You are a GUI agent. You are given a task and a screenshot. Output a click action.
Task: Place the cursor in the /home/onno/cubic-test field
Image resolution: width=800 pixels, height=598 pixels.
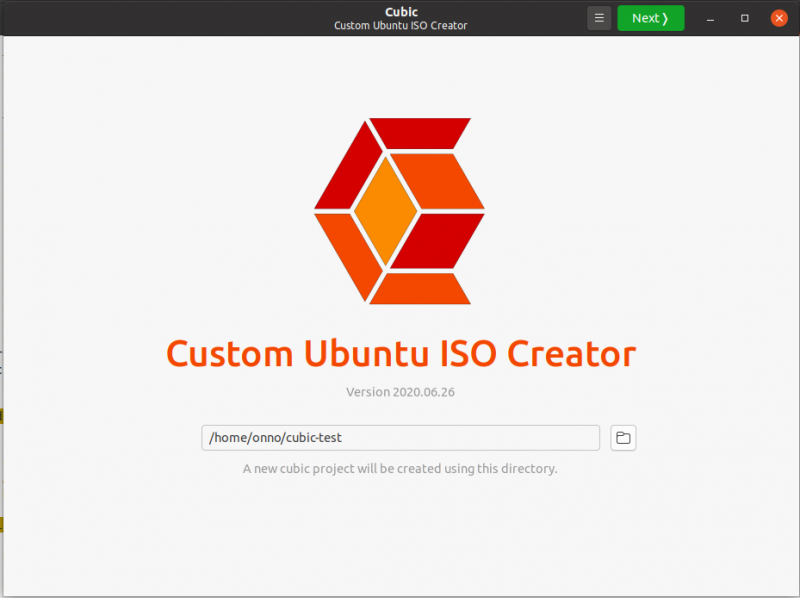tap(400, 438)
